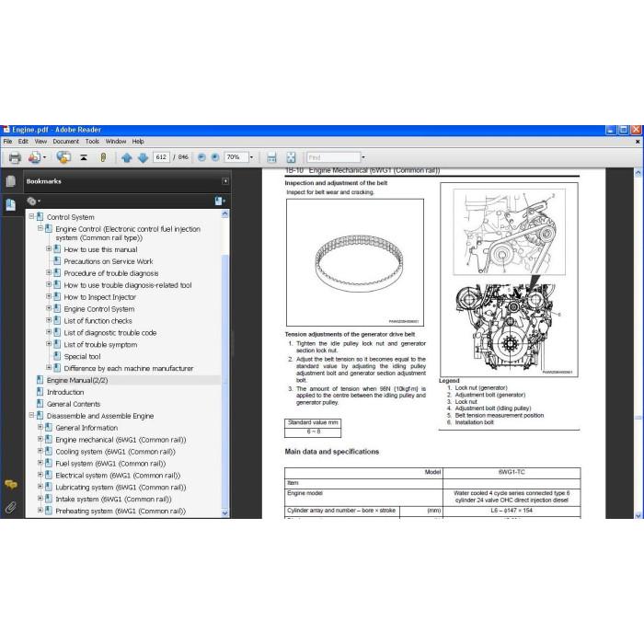The height and width of the screenshot is (644, 644).
Task: Open the Tools menu
Action: click(x=92, y=142)
